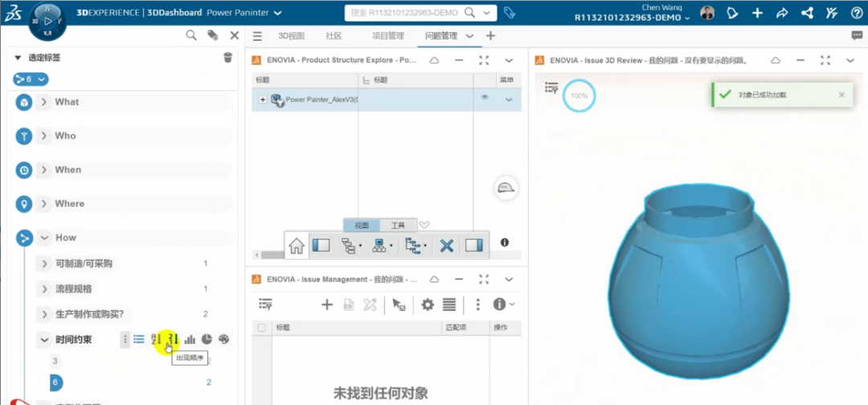Viewport: 868px width, 405px height.
Task: Click the filter list icon in Issue Management toolbar
Action: [x=266, y=304]
